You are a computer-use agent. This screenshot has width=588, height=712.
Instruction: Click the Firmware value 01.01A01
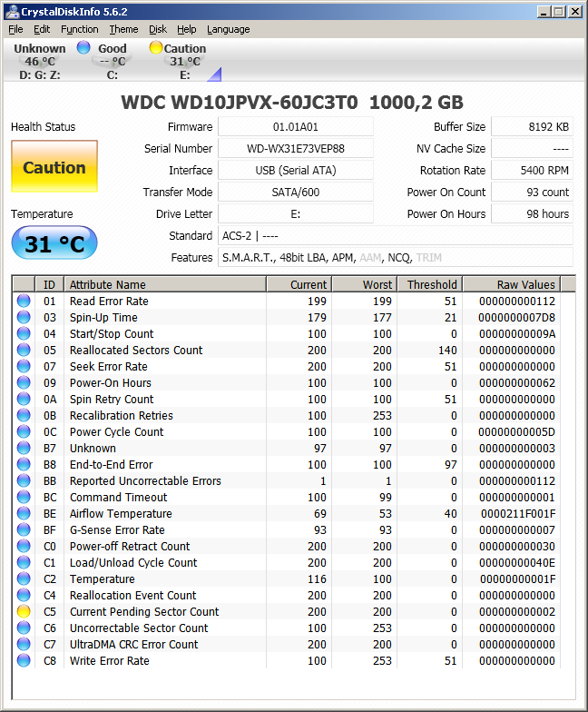[x=296, y=127]
